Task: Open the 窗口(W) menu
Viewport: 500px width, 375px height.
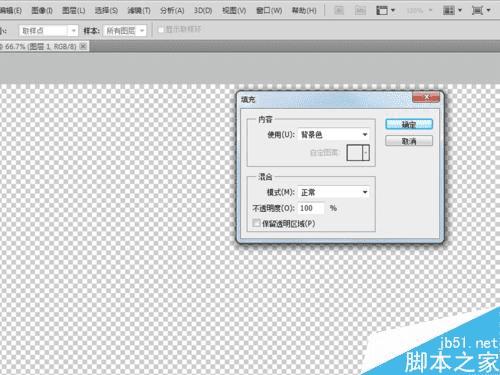Action: coord(269,10)
